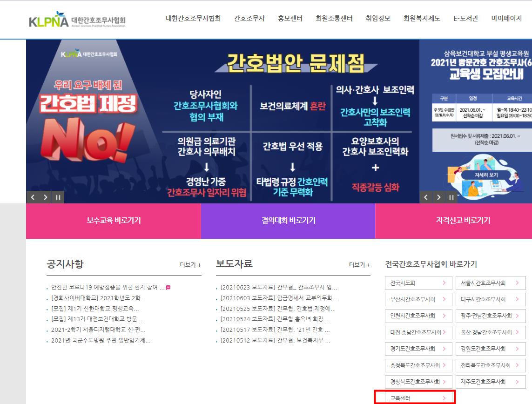Open press release [20210525 보도자료] 간무협, 간호법 제정에
This screenshot has height=404, width=532.
pyautogui.click(x=278, y=309)
